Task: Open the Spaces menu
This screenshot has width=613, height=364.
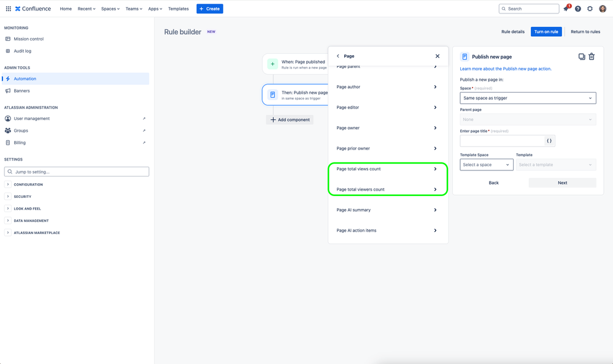Action: click(x=110, y=9)
